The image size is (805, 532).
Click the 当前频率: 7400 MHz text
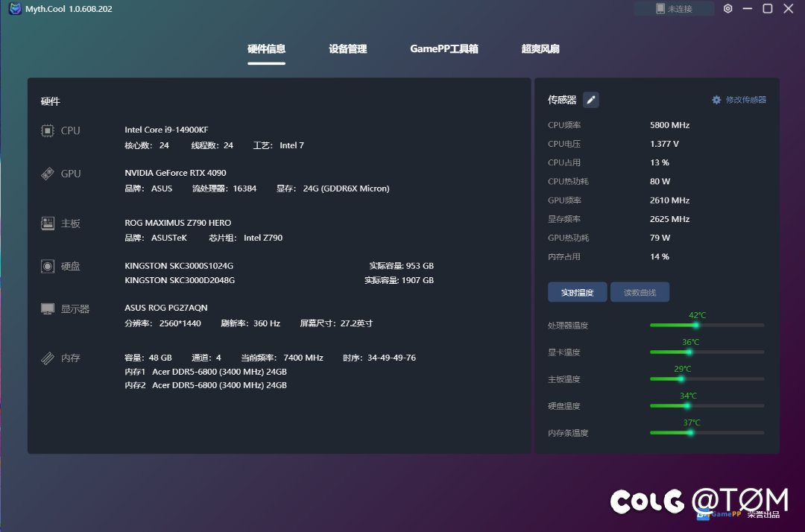coord(282,358)
